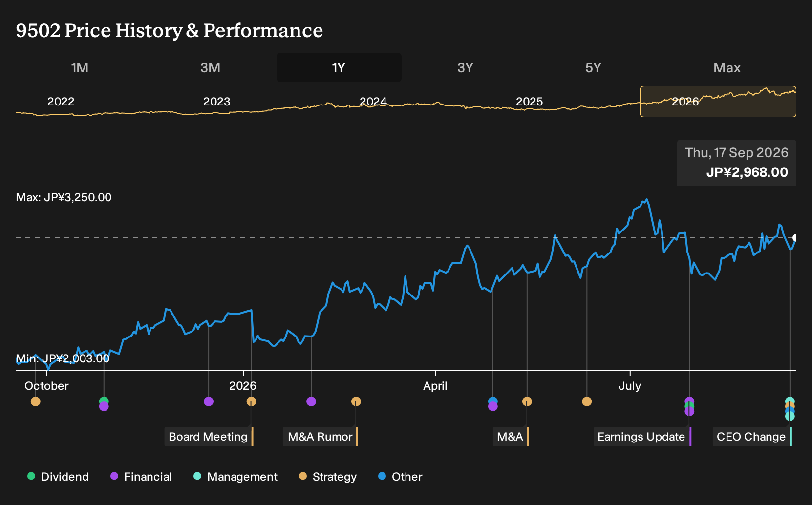Select the 3M time range tab
Screen dimensions: 812x505
210,67
